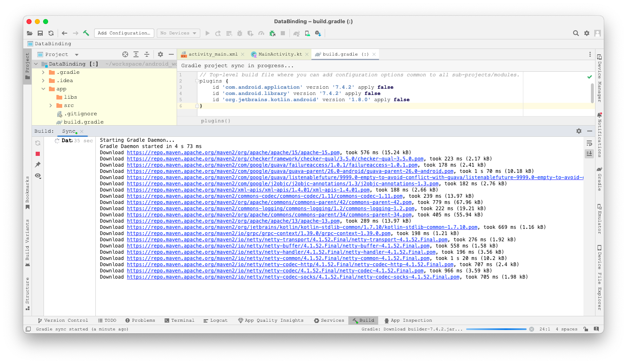Open the Gradle side tool window
Screen dimensions: 627x364
click(x=599, y=179)
